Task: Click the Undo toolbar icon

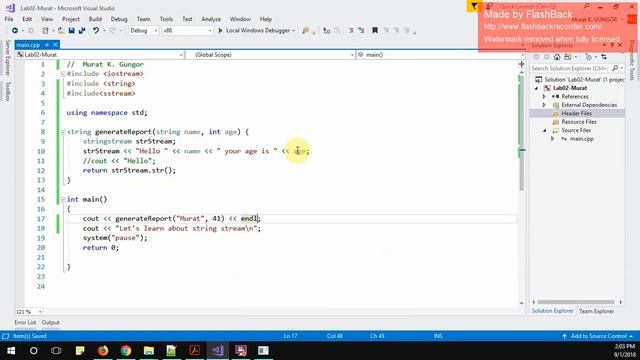Action: click(x=96, y=31)
